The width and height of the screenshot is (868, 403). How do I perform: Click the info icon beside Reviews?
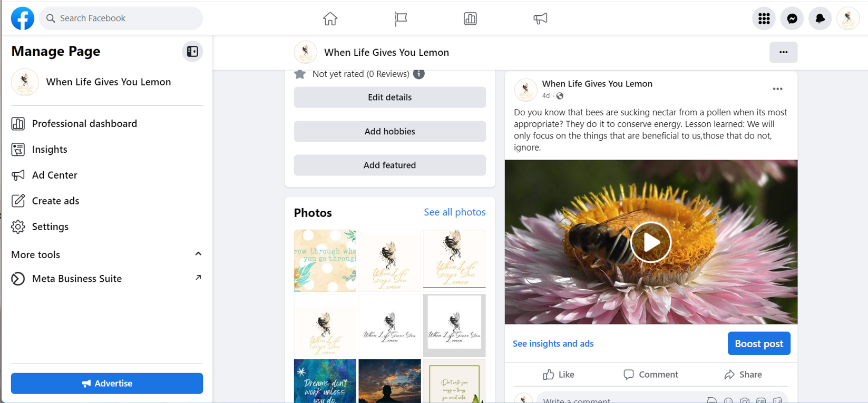pyautogui.click(x=419, y=74)
